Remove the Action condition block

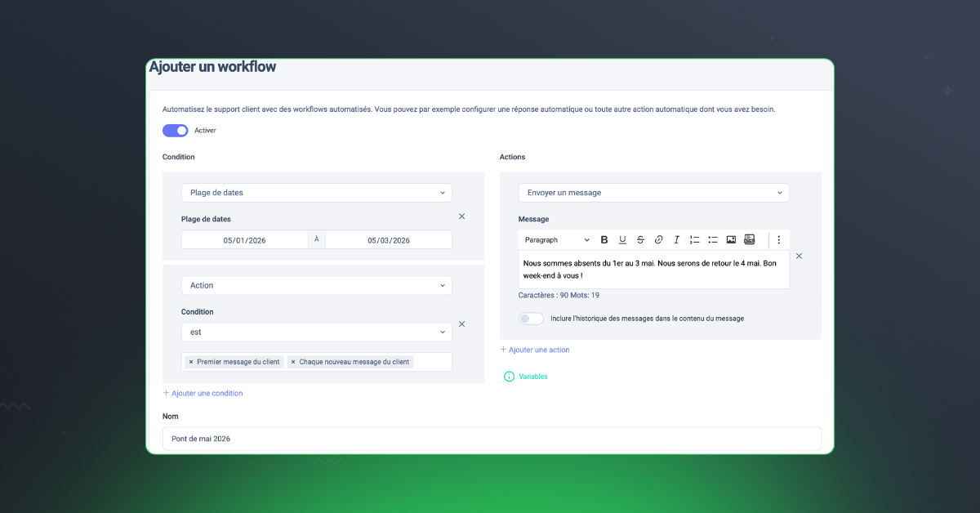click(461, 324)
